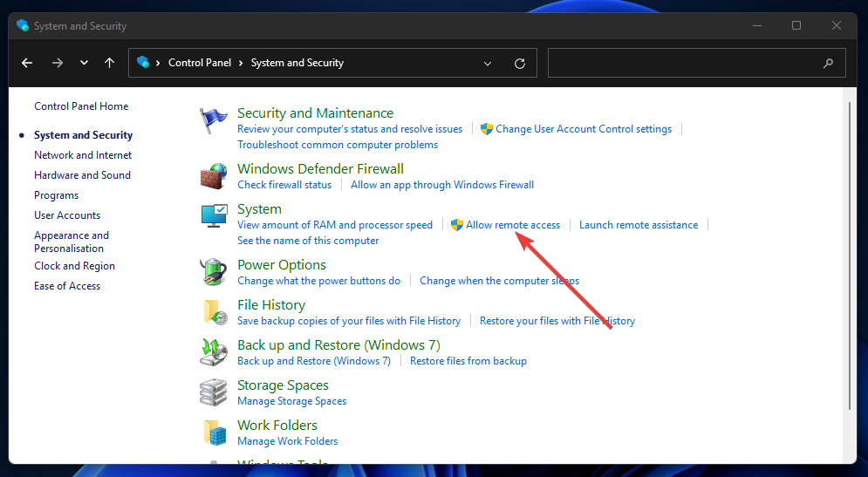Click Allow an app through Windows Firewall

point(442,185)
